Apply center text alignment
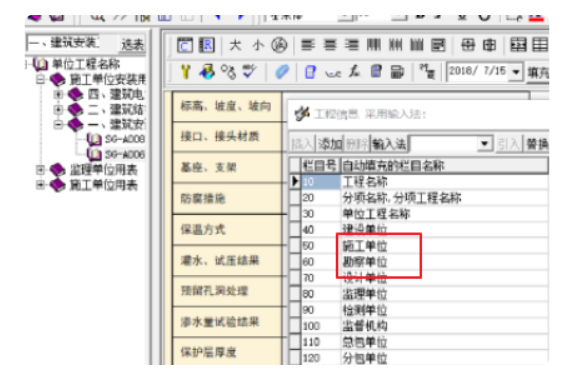 coord(330,46)
